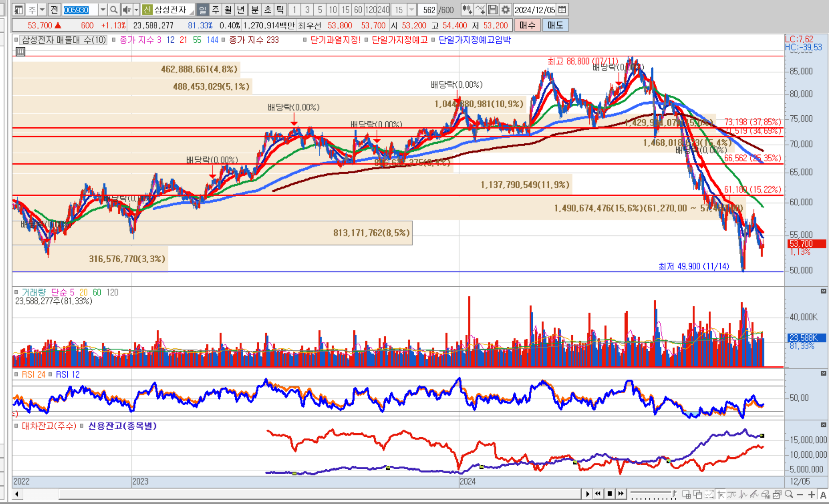Switch to the 주 weekly chart tab
Screen dimensions: 829x504
pos(216,9)
